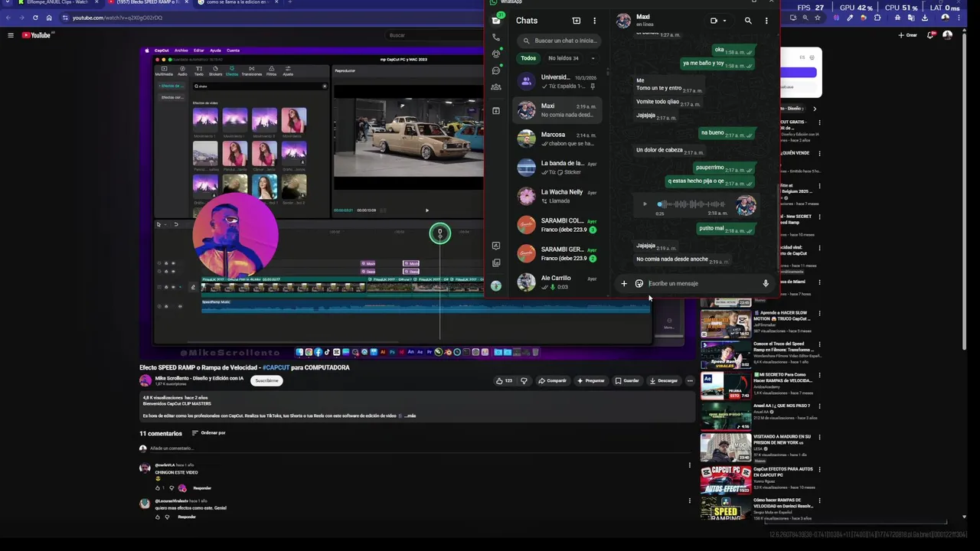Open YouTube notifications bell
980x551 pixels.
[931, 35]
